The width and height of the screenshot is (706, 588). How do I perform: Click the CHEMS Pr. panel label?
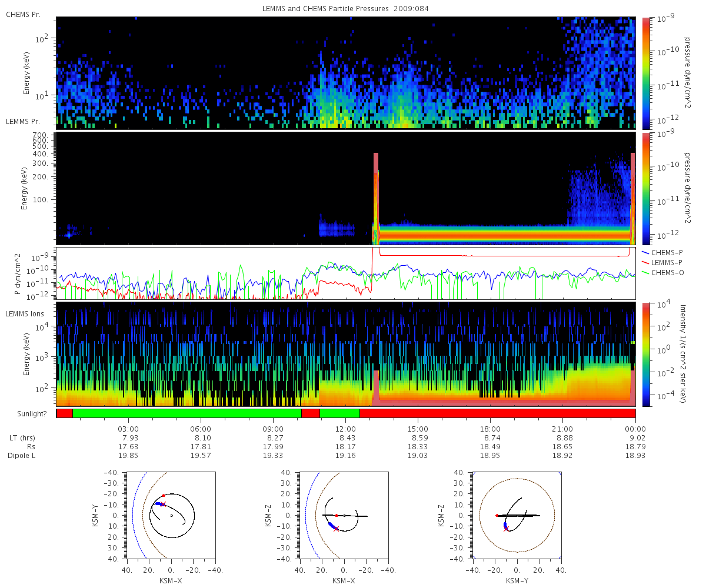[24, 14]
